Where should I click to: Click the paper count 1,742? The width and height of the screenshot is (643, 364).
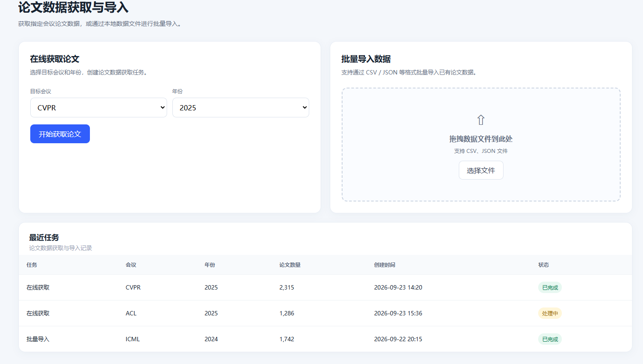coord(287,339)
